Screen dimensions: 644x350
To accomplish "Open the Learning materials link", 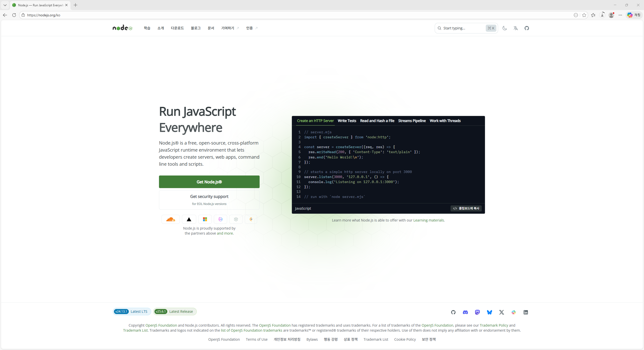I will 428,220.
